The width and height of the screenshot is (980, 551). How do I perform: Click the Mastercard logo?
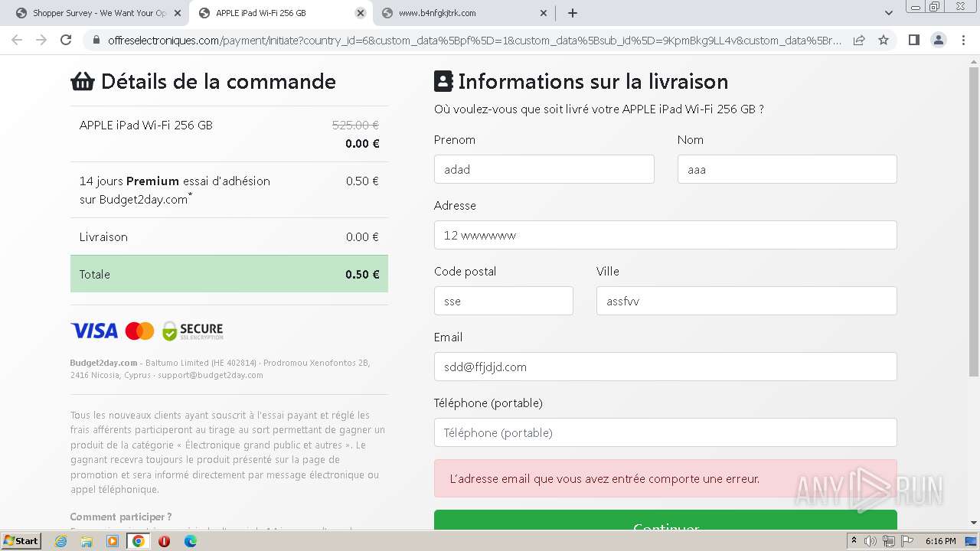139,331
